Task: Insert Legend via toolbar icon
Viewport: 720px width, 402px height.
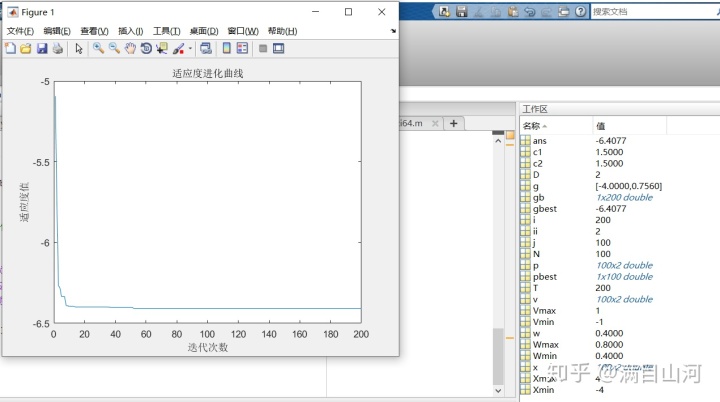Action: [x=242, y=48]
